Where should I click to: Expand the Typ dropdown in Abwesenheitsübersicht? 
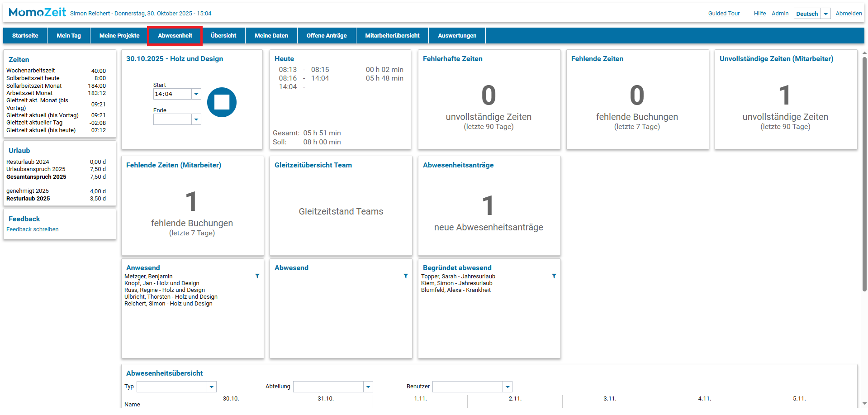coord(212,387)
